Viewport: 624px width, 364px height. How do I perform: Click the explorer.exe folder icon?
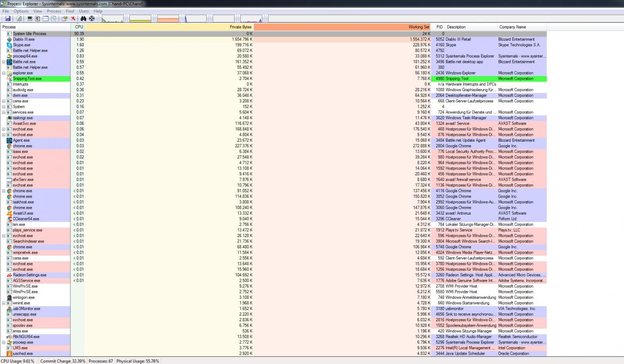point(10,73)
